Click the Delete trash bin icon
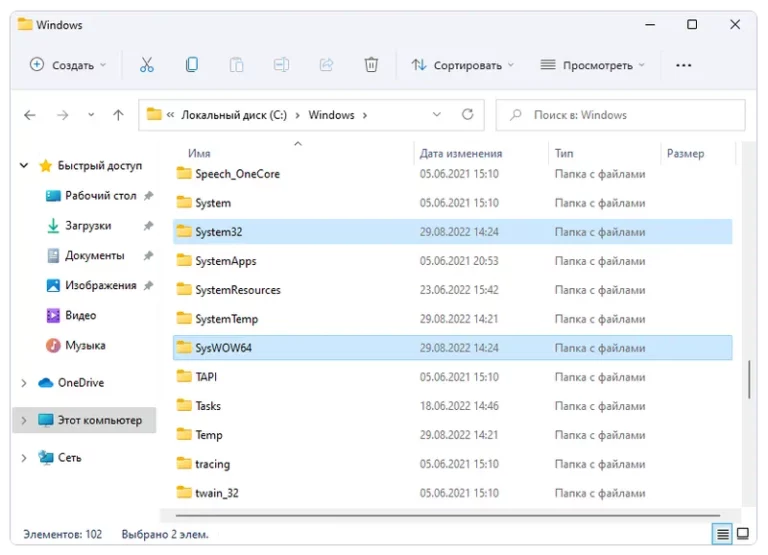Viewport: 768px width, 555px height. coord(371,65)
